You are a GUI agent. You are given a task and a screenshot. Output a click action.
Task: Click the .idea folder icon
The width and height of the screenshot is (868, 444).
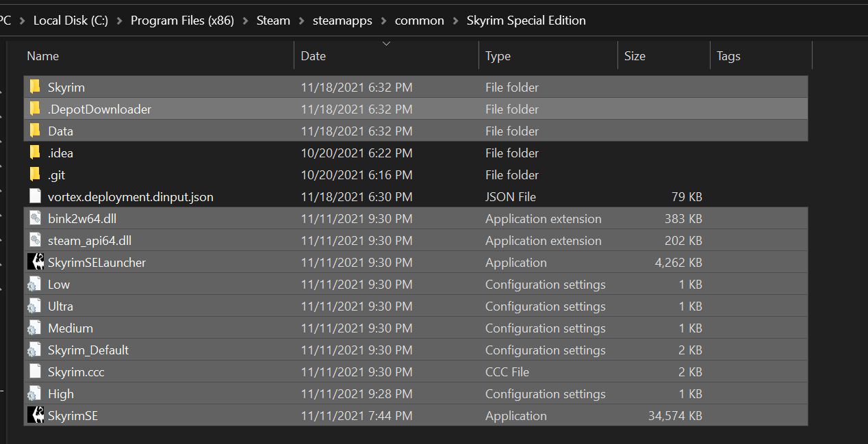pyautogui.click(x=35, y=153)
